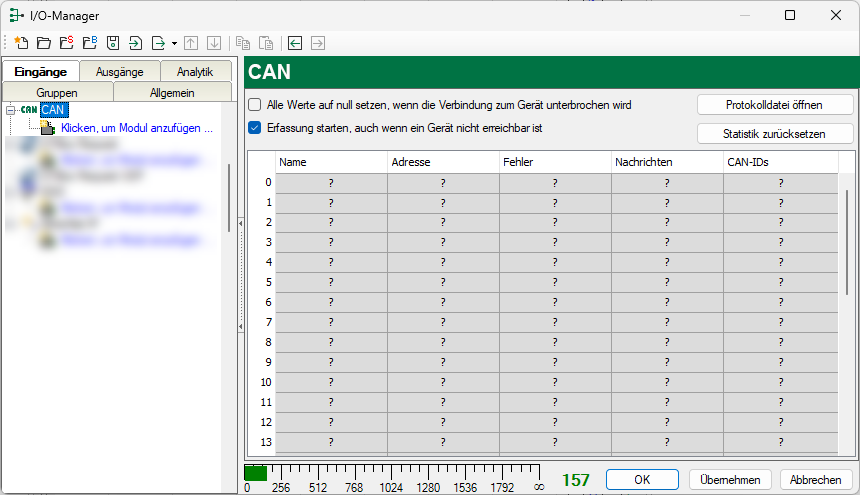Click the Name cell in row 3
Screen dimensions: 860x495
coord(331,242)
